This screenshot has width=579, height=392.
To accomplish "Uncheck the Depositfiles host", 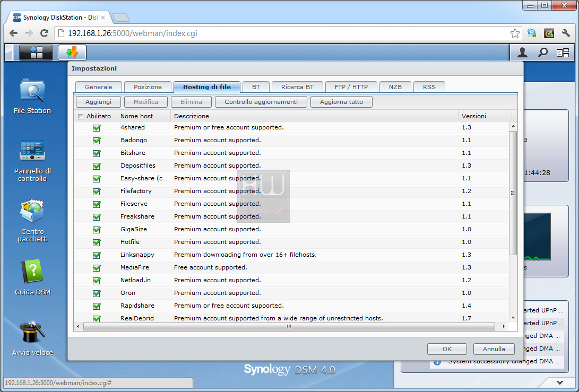I will (97, 166).
